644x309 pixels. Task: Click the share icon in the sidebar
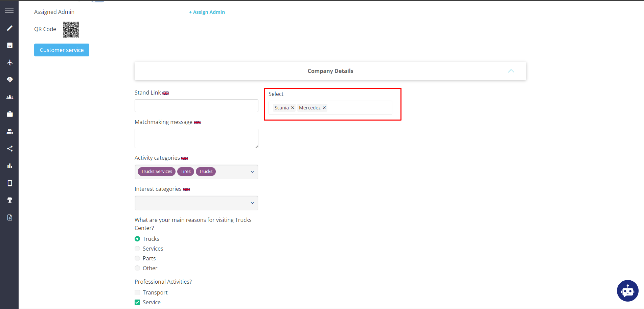[x=9, y=149]
